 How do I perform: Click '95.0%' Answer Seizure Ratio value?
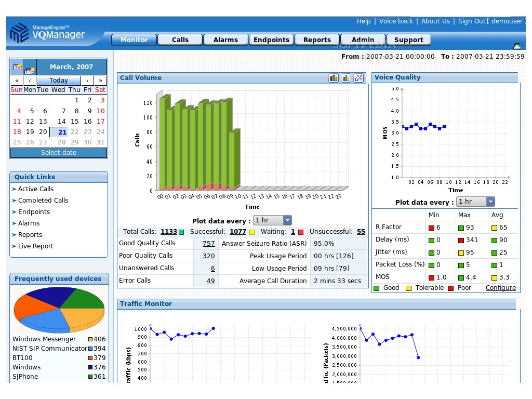tap(324, 244)
